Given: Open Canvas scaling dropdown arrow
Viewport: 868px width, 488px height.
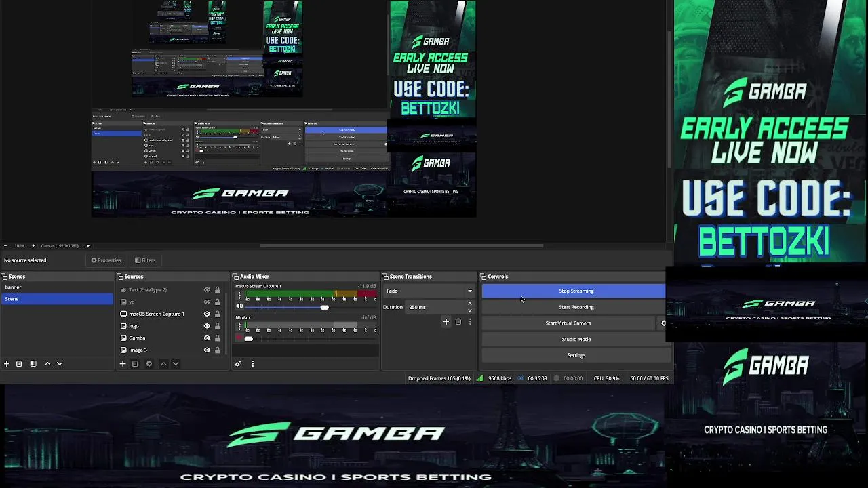Looking at the screenshot, I should pyautogui.click(x=87, y=245).
